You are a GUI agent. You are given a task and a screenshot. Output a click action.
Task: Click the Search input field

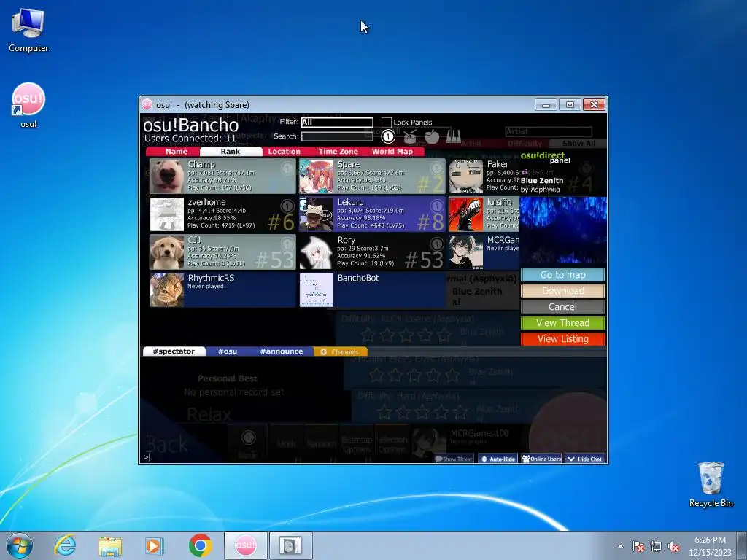pos(337,136)
